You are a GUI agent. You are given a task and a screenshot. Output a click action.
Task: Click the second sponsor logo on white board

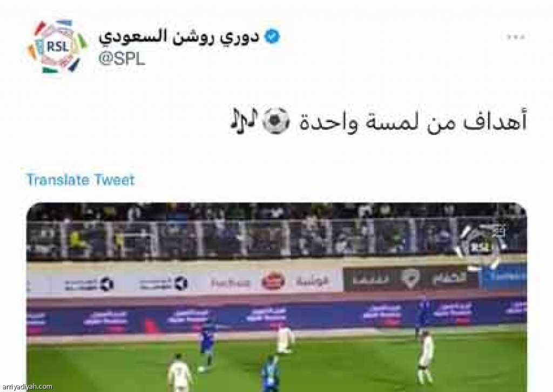point(163,283)
